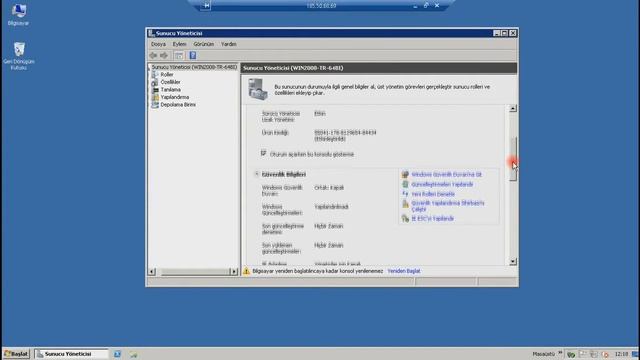Viewport: 640px width, 360px height.
Task: Select Roller in the console tree
Action: [167, 75]
